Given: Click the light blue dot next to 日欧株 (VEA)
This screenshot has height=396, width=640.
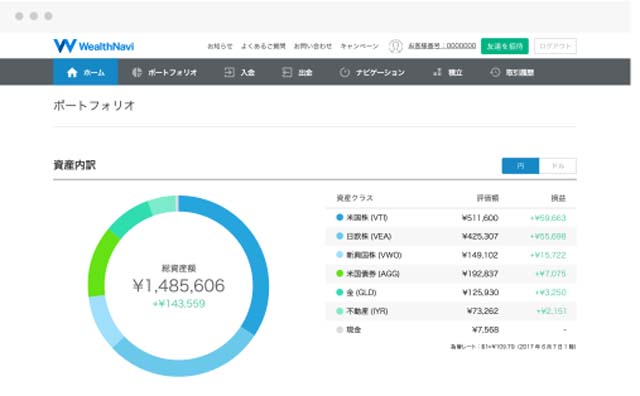Looking at the screenshot, I should coord(340,236).
